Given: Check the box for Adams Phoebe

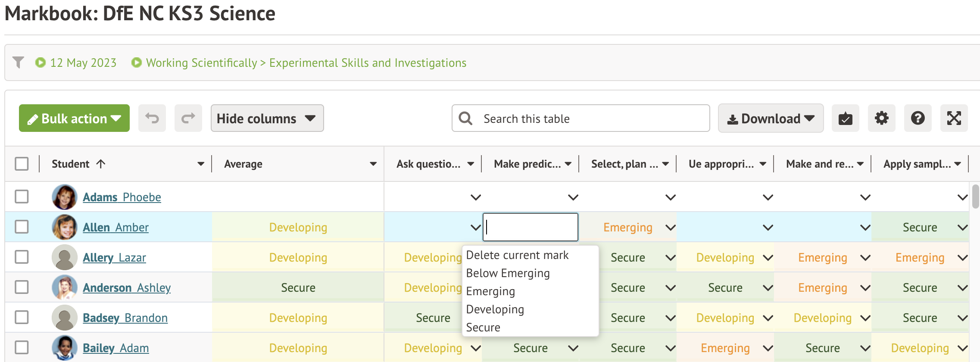Looking at the screenshot, I should (x=22, y=197).
